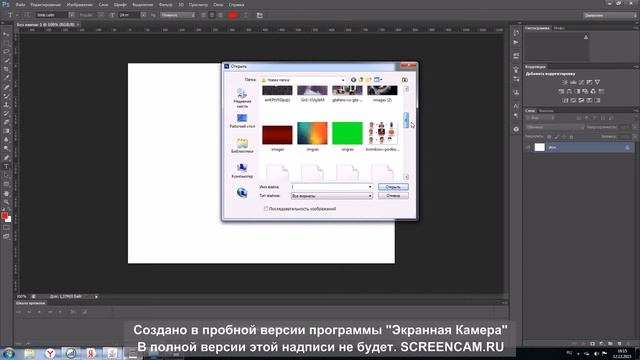Go to Библиотеки in dialog sidebar
Image resolution: width=640 pixels, height=360 pixels.
[242, 146]
